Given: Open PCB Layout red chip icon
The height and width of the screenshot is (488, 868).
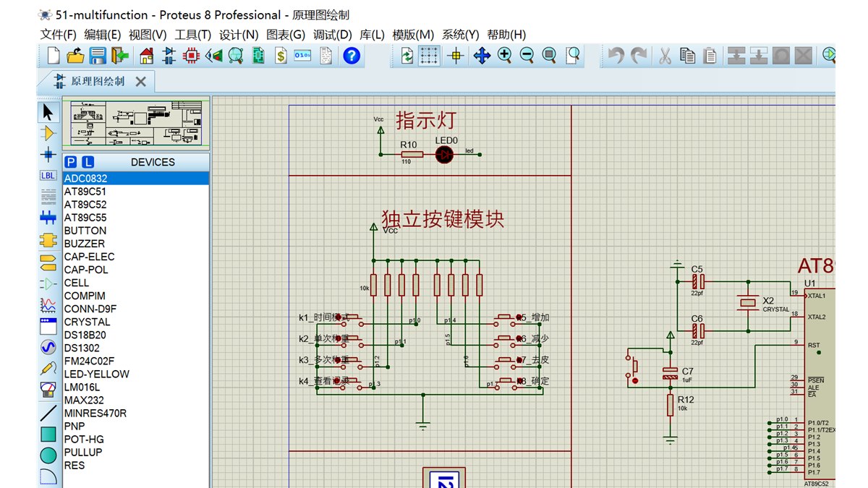Looking at the screenshot, I should pos(191,56).
